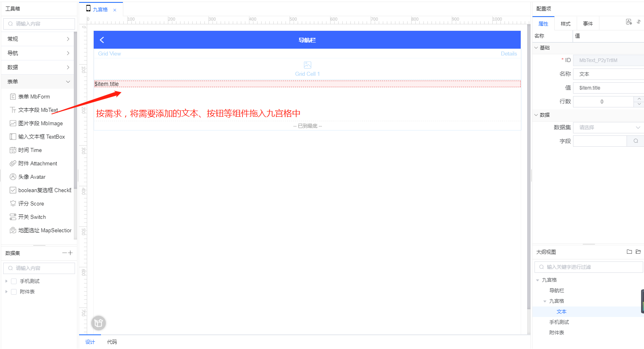Check the 附件表 dataset checkbox
The height and width of the screenshot is (349, 644).
point(14,292)
